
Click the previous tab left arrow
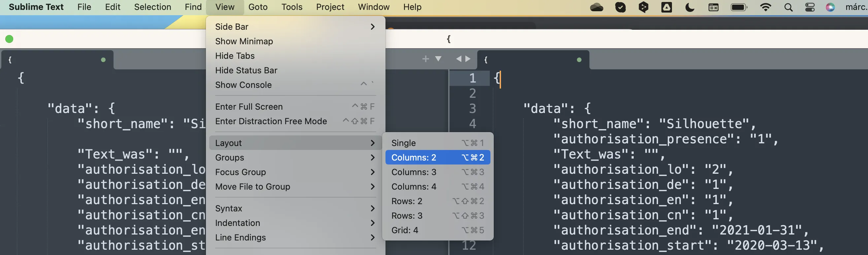(x=459, y=59)
